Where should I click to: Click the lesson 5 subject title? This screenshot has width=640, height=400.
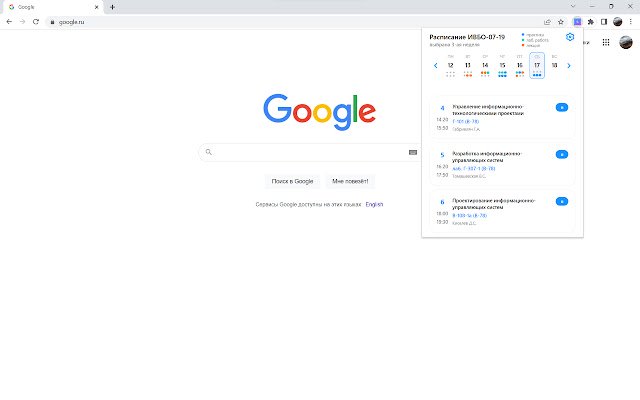487,157
